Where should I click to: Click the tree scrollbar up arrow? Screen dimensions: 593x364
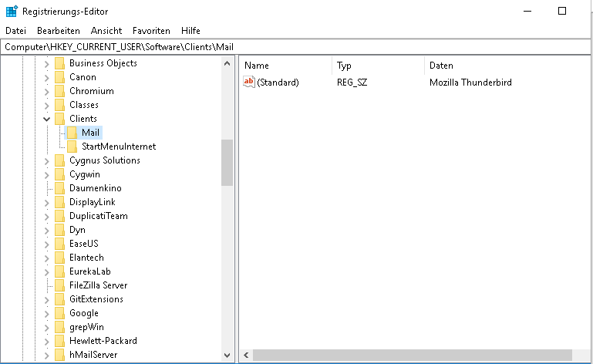pos(227,63)
